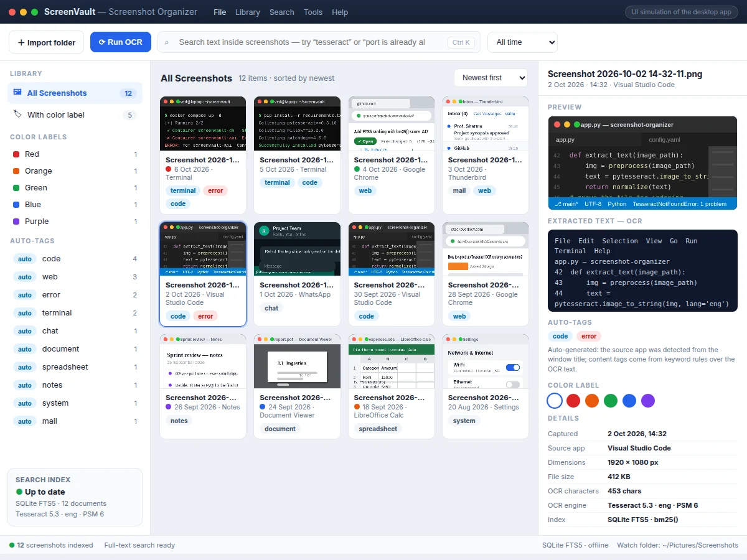Click the Blue color dot in sidebar
The image size is (747, 560).
pos(16,205)
